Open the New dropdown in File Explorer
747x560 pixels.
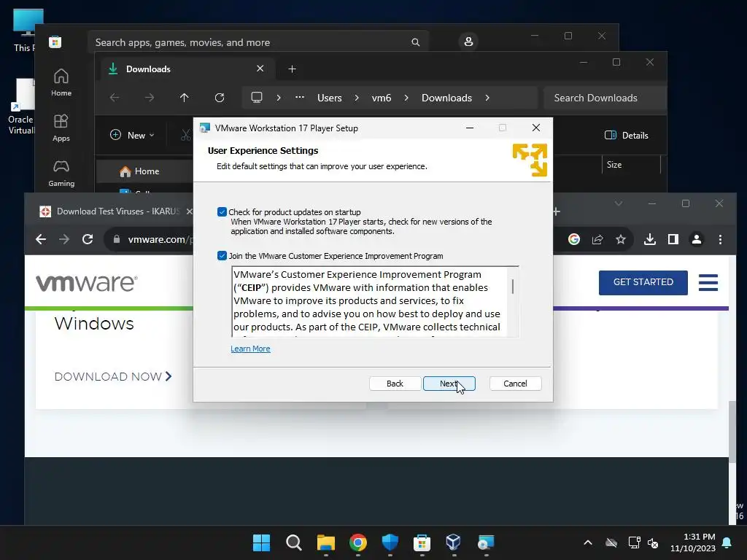coord(132,135)
